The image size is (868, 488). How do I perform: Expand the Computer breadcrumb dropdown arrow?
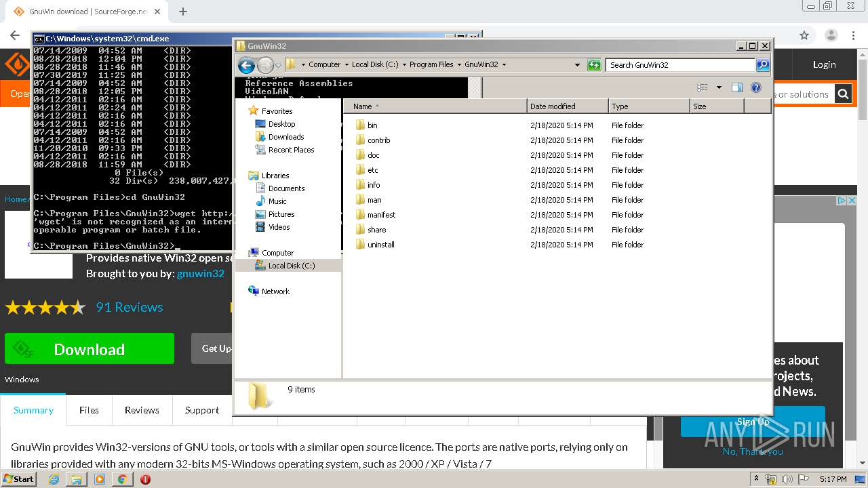(x=347, y=65)
